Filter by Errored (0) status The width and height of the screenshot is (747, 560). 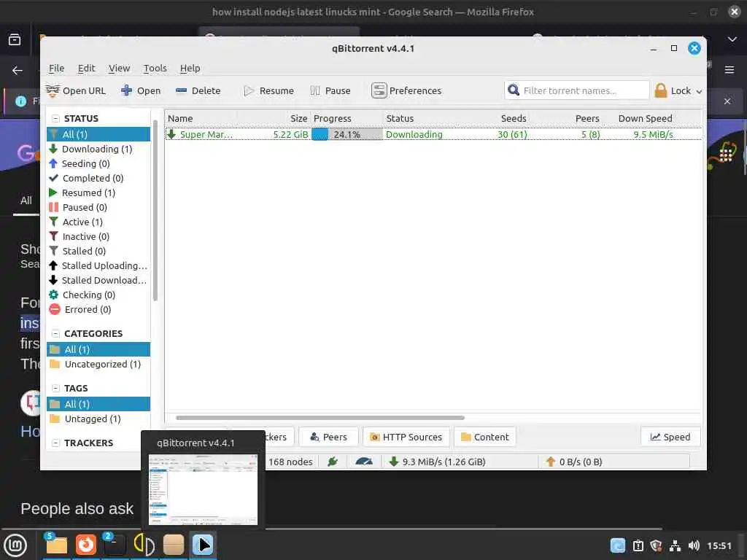pyautogui.click(x=98, y=309)
